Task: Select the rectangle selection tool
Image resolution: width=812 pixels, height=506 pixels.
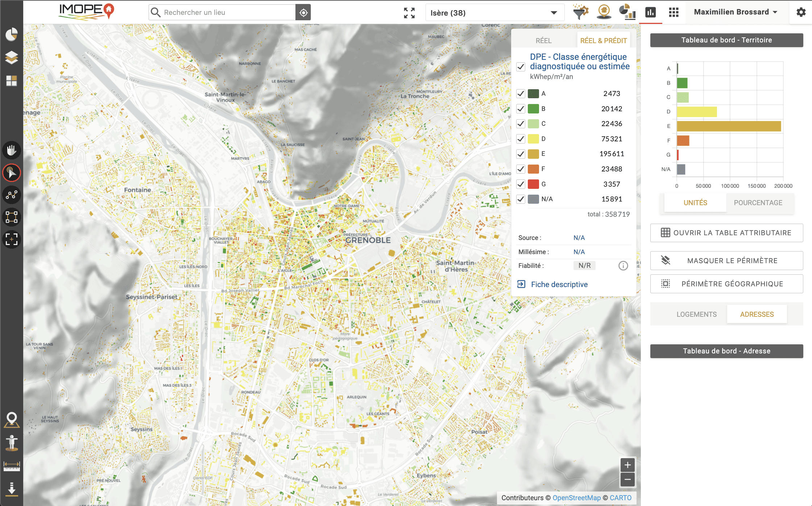Action: pos(12,217)
